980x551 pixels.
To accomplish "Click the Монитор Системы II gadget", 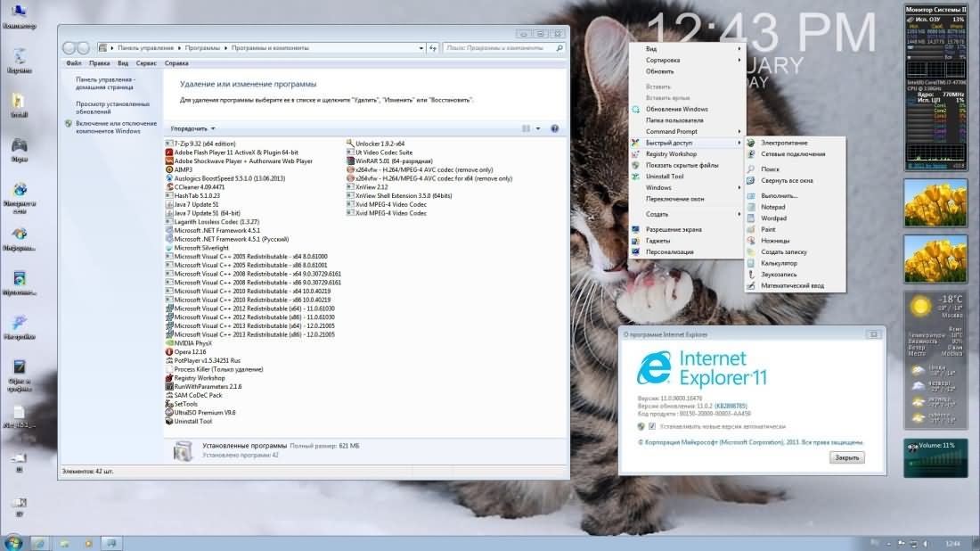I will tap(935, 87).
